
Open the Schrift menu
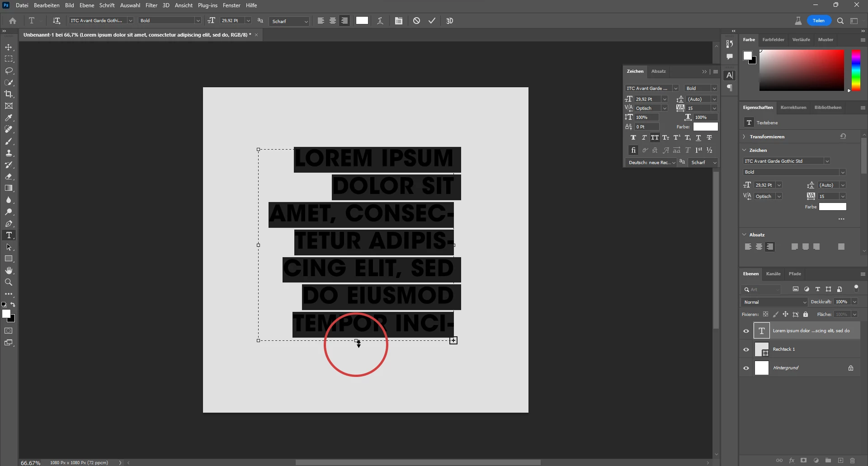pyautogui.click(x=107, y=5)
